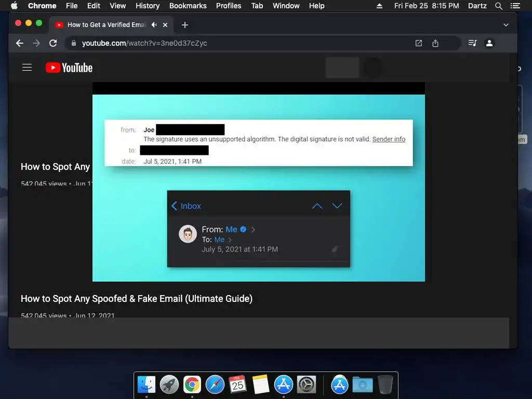The image size is (532, 399).
Task: Reload the current page
Action: click(53, 43)
